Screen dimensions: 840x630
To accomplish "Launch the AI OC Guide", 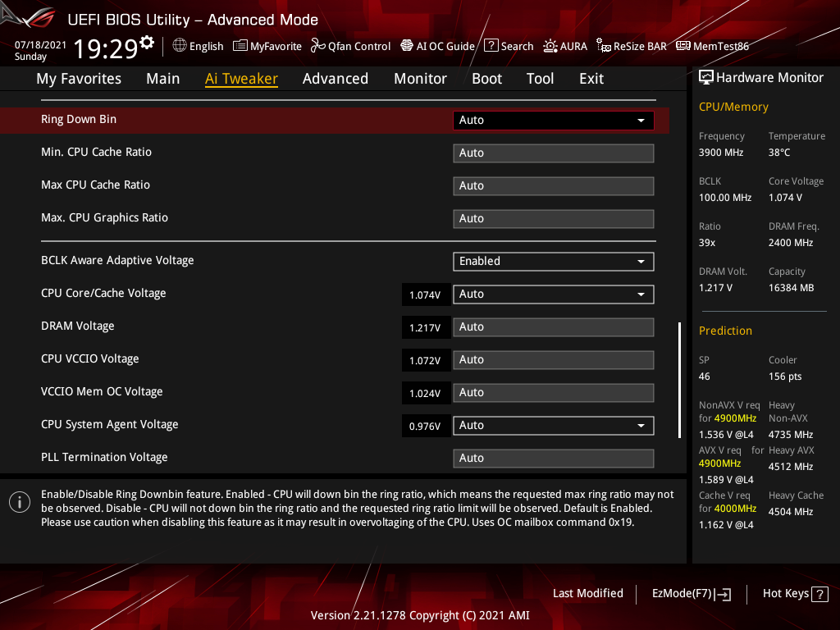I will (x=437, y=46).
